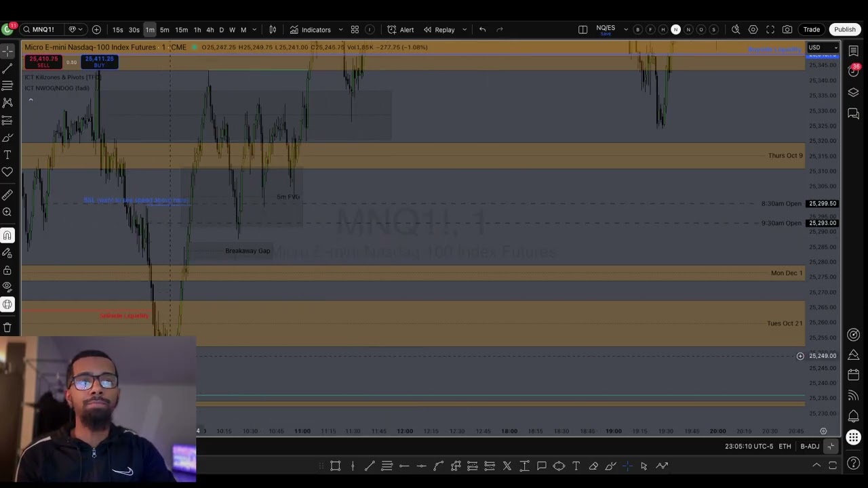
Task: Toggle the H quick button in the top bar
Action: [x=663, y=30]
